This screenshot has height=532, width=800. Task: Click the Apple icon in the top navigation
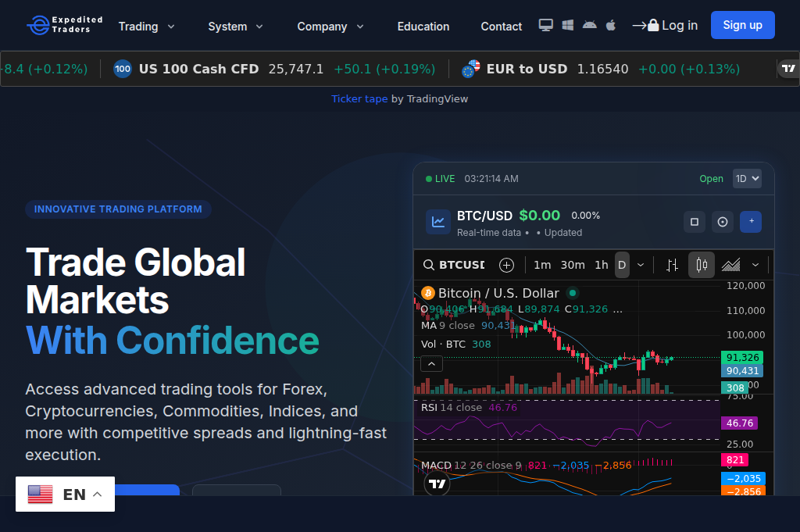coord(610,25)
